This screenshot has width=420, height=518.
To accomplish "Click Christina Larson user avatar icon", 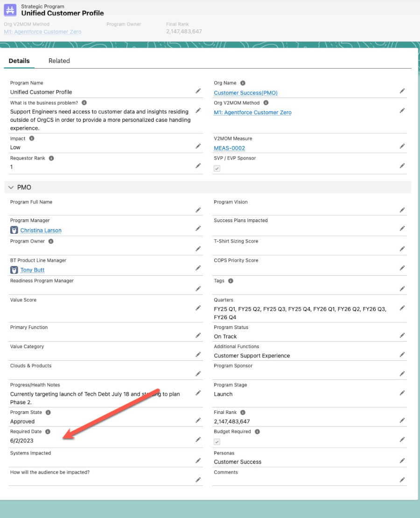I will pyautogui.click(x=14, y=230).
